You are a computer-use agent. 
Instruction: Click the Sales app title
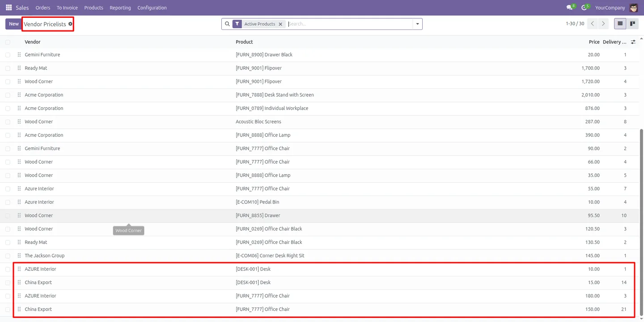22,8
